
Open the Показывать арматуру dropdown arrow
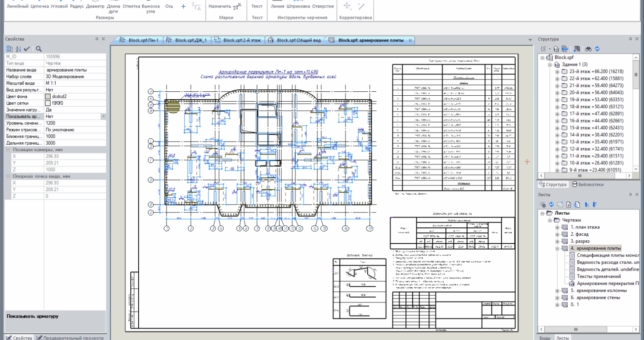pos(104,117)
